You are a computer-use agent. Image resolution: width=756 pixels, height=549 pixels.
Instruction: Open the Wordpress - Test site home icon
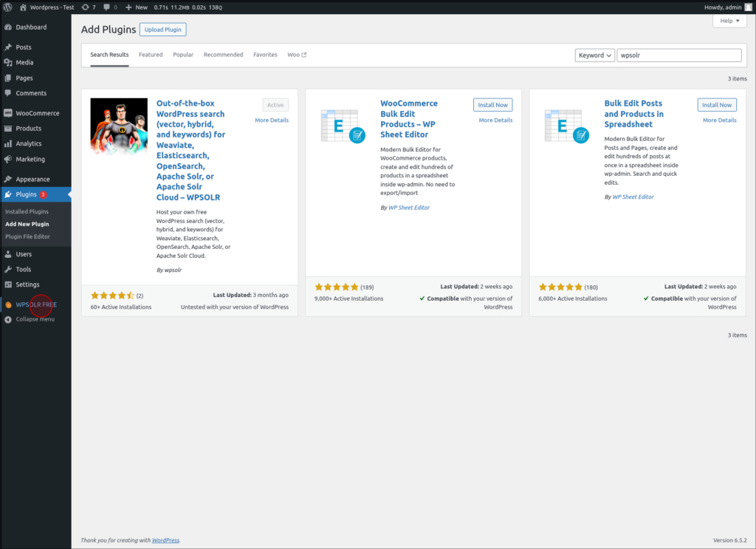23,7
